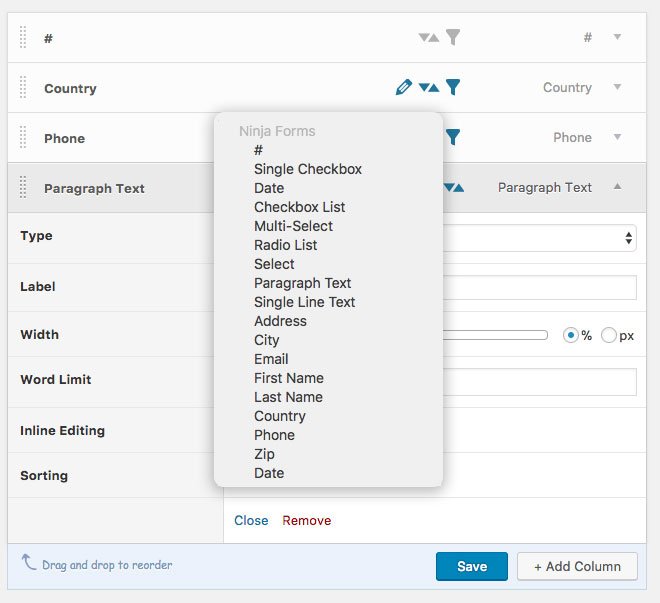This screenshot has height=603, width=660.
Task: Select the % width unit radio button
Action: [571, 335]
